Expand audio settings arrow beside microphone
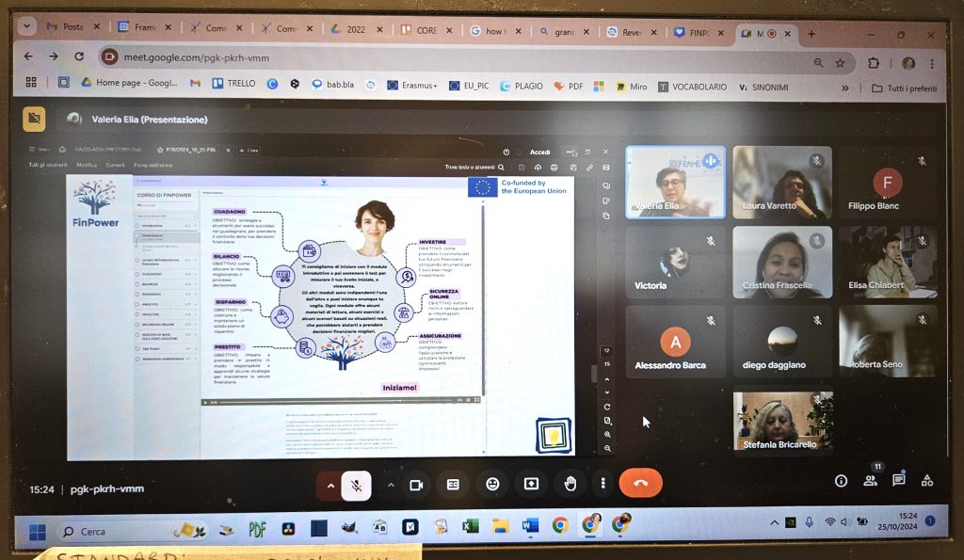 click(330, 487)
